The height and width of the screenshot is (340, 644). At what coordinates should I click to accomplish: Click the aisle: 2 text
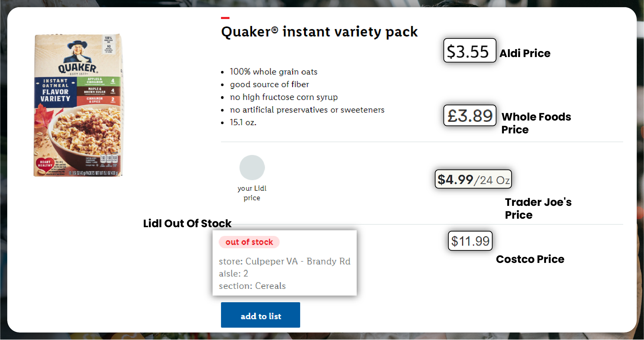[x=233, y=273]
